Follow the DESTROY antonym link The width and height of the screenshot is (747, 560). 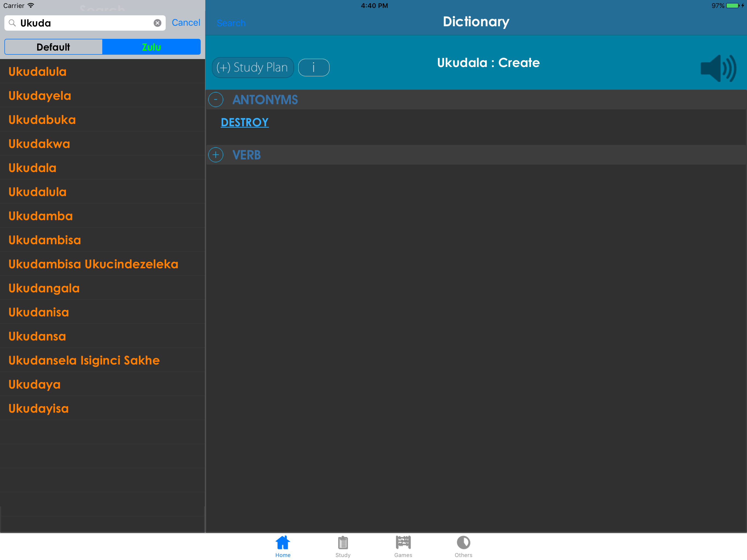244,122
